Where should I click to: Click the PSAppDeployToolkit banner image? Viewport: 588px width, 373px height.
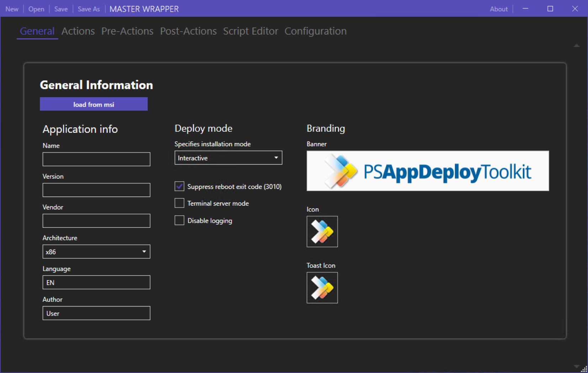[428, 171]
